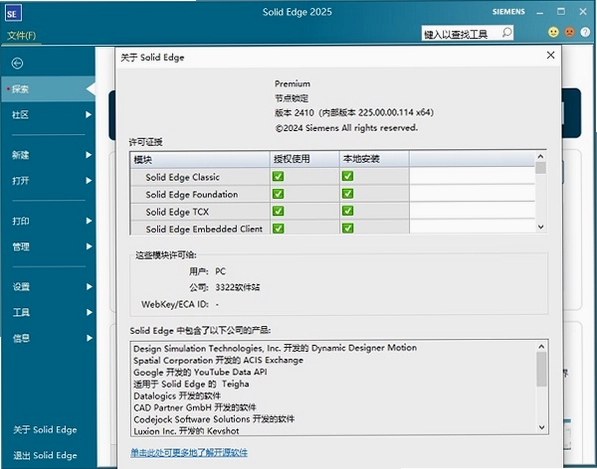The width and height of the screenshot is (597, 469).
Task: Expand the 工具 submenu arrow
Action: coord(88,313)
